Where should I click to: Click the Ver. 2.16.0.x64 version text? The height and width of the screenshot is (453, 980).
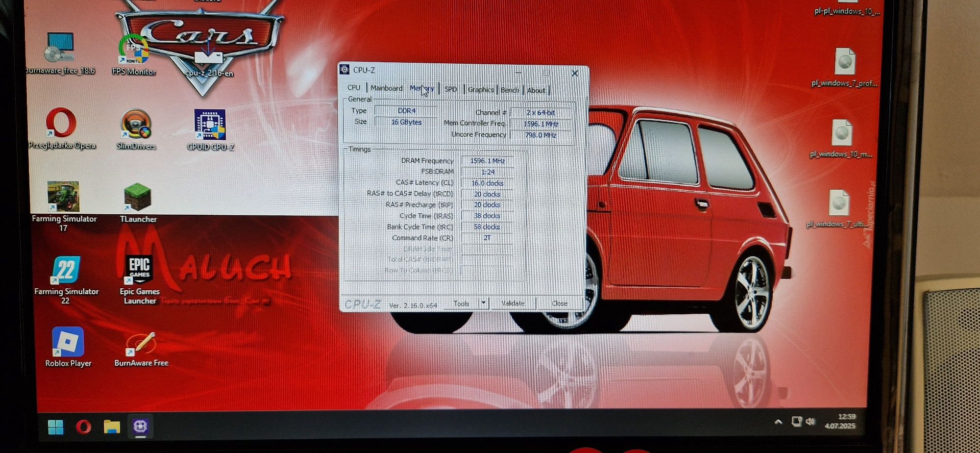click(413, 305)
